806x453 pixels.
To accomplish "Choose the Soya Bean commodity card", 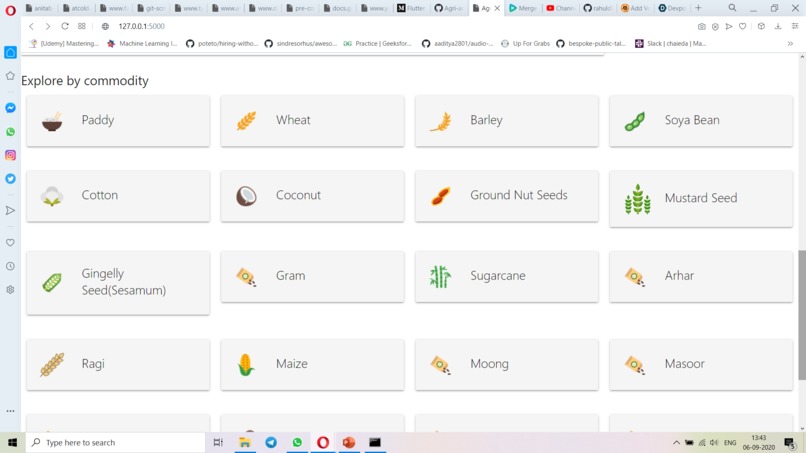I will coord(701,121).
